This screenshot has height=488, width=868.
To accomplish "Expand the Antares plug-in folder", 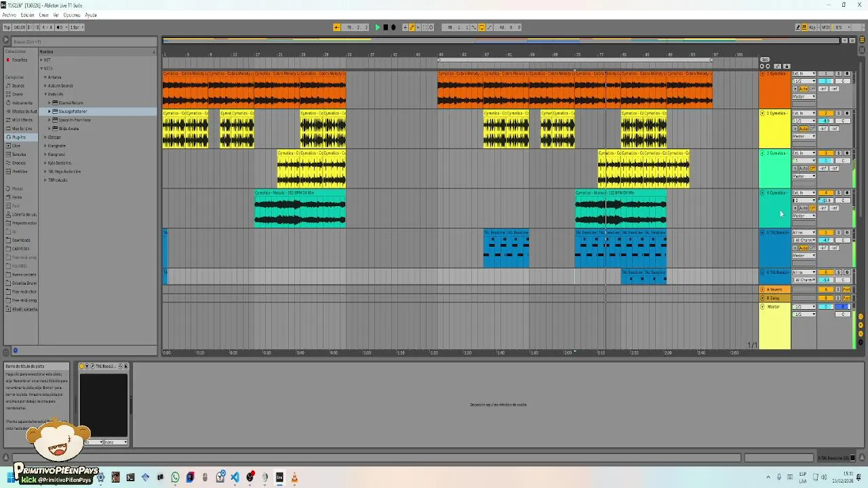I will click(45, 77).
